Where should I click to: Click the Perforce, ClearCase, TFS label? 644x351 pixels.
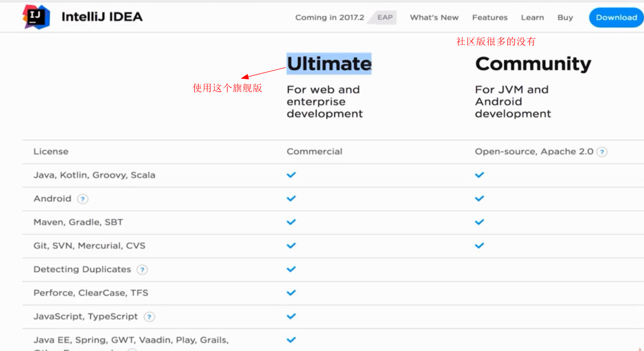tap(90, 293)
